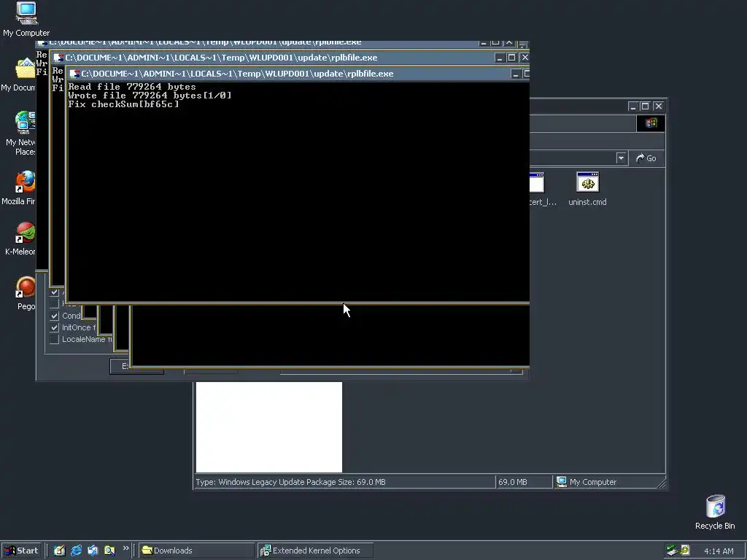Expand the address bar dropdown in Explorer

(x=621, y=158)
